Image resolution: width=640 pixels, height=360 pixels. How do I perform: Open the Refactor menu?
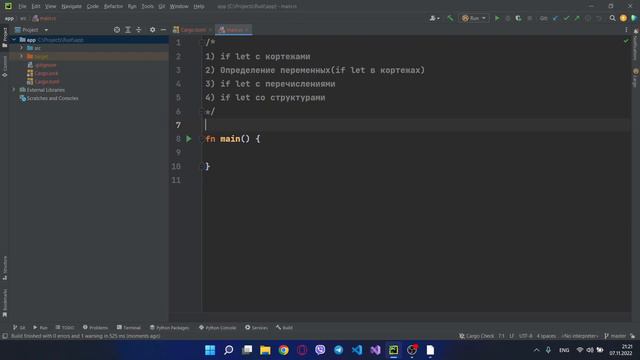113,7
